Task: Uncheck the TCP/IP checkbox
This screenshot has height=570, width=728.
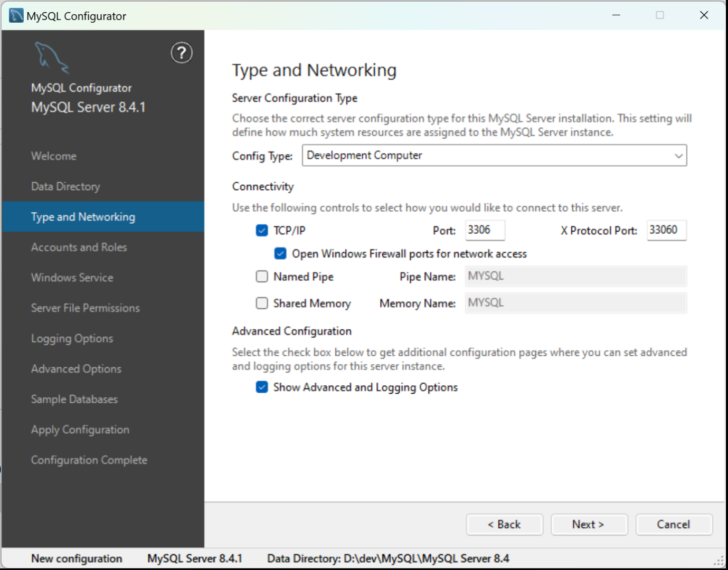Action: click(262, 231)
